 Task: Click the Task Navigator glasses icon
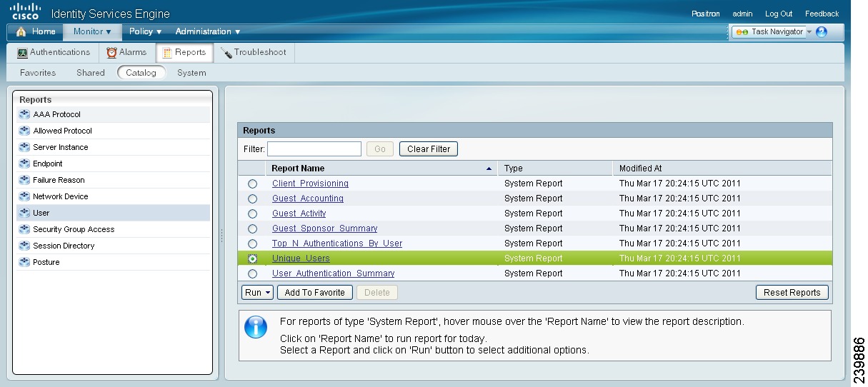pos(742,32)
